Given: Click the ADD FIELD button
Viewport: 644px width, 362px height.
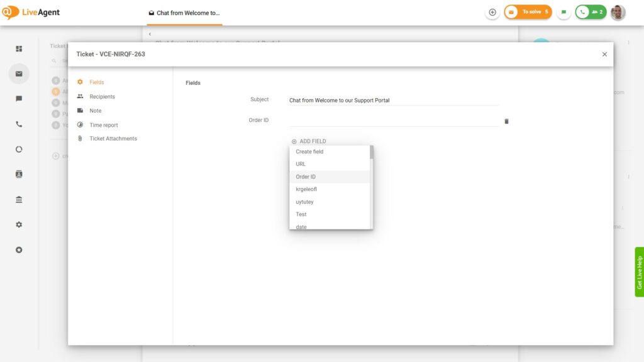Looking at the screenshot, I should (309, 141).
